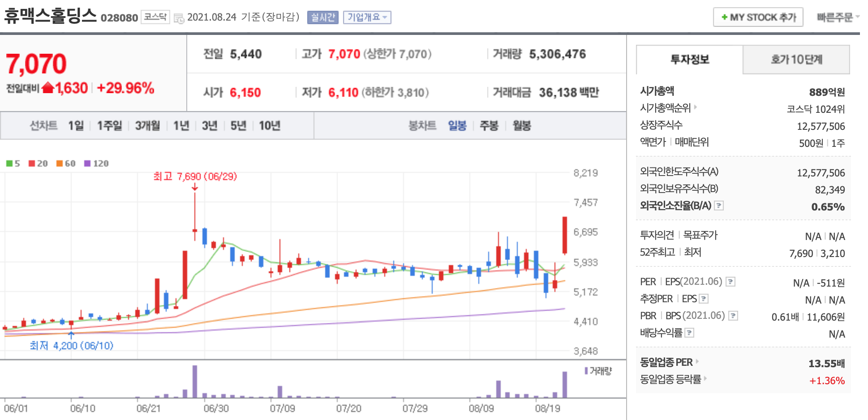
Task: Select the 3개월 line chart period
Action: (148, 126)
